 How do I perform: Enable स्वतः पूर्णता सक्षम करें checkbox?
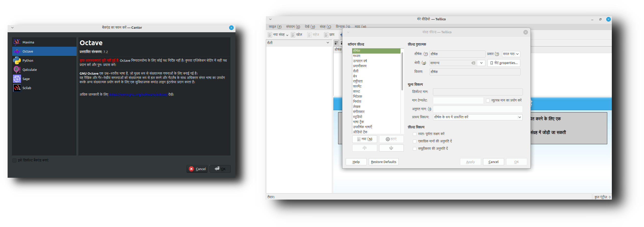[415, 134]
